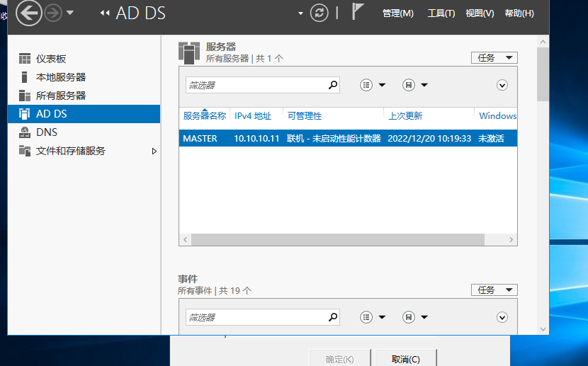
Task: Open the server saved queries dropdown arrow
Action: point(424,85)
